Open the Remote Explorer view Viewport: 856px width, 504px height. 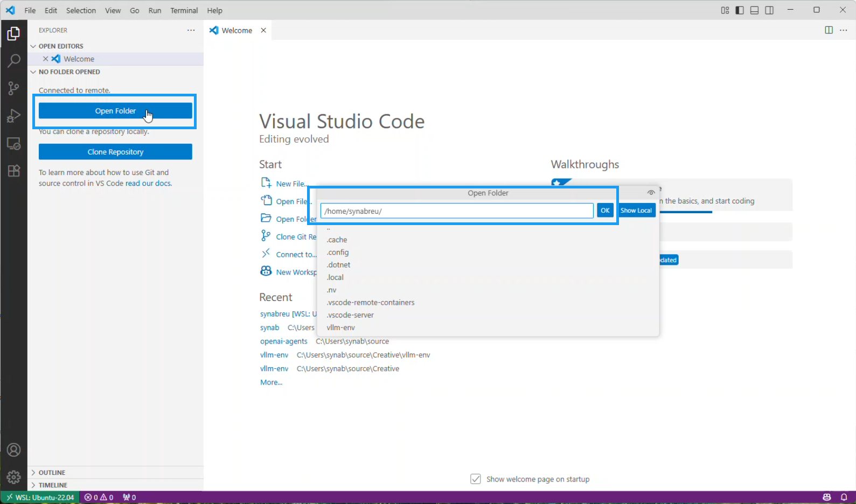click(x=13, y=143)
